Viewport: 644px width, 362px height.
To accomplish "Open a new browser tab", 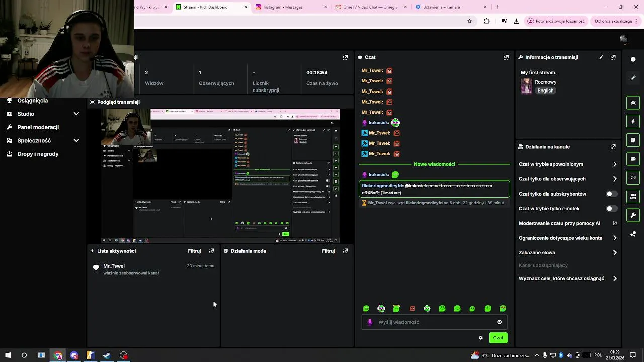I will pos(497,7).
